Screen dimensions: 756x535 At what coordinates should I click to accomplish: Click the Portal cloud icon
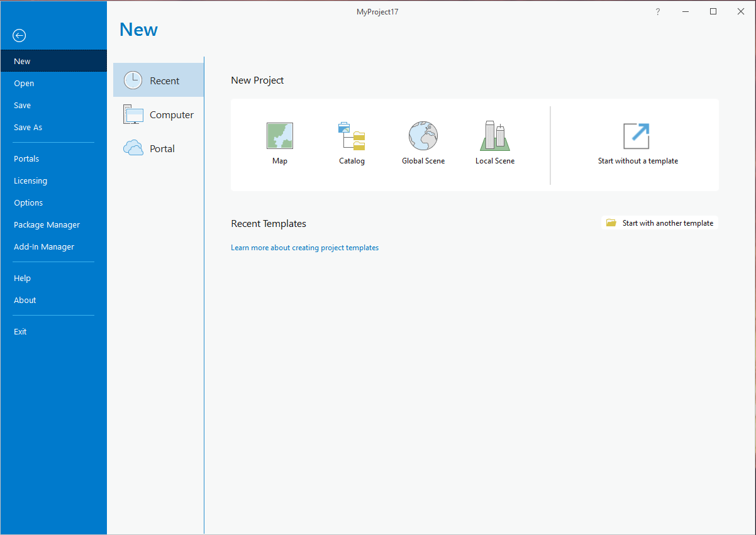[133, 148]
